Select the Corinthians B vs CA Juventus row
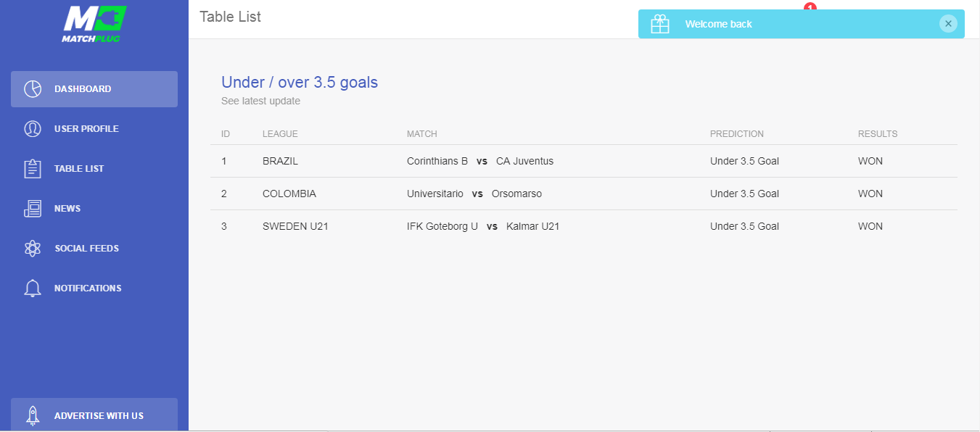Viewport: 980px width, 432px height. point(584,161)
